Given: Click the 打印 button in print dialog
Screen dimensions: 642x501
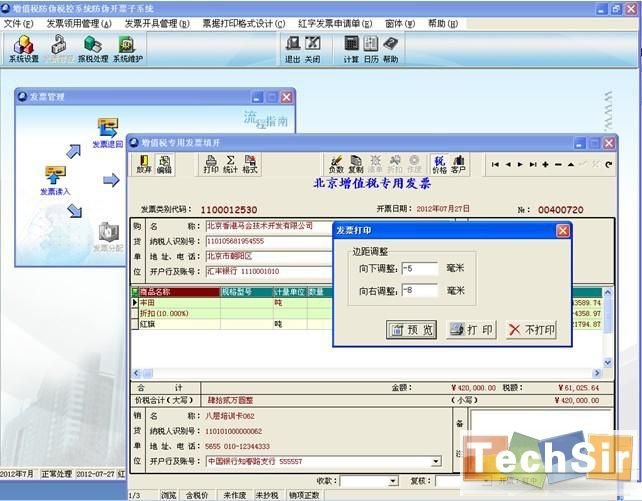Looking at the screenshot, I should point(471,329).
